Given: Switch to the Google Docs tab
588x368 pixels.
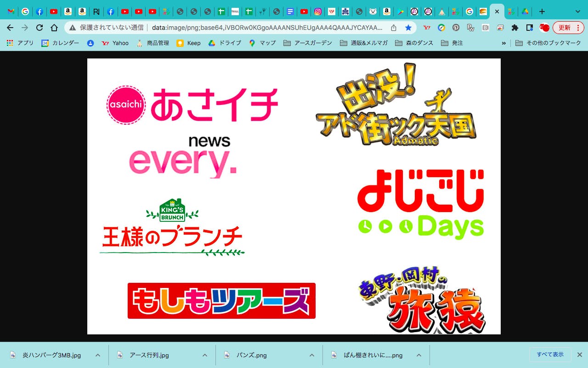Looking at the screenshot, I should [x=290, y=11].
